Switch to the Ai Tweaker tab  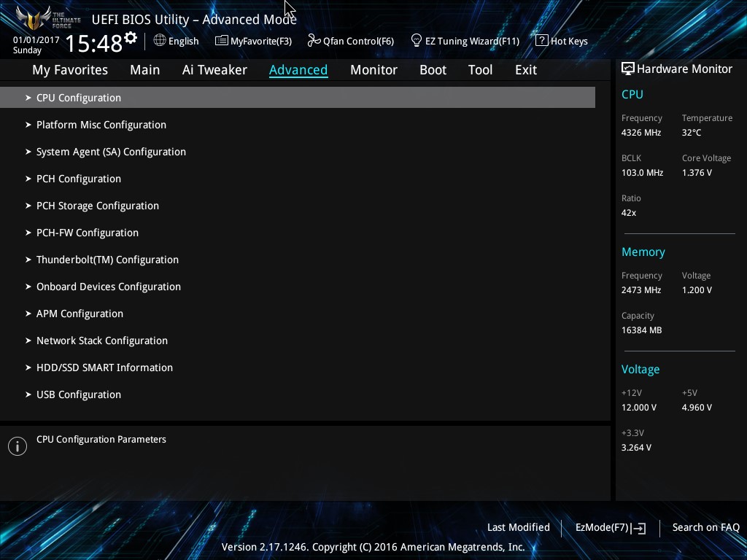pos(214,70)
